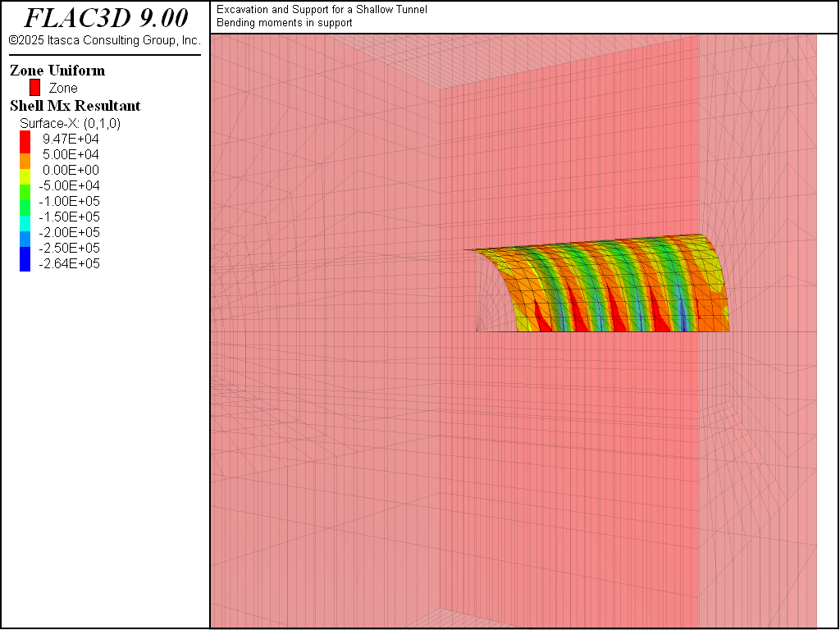Viewport: 840px width, 630px height.
Task: Click the -1.00E+05 legend value
Action: click(x=69, y=202)
